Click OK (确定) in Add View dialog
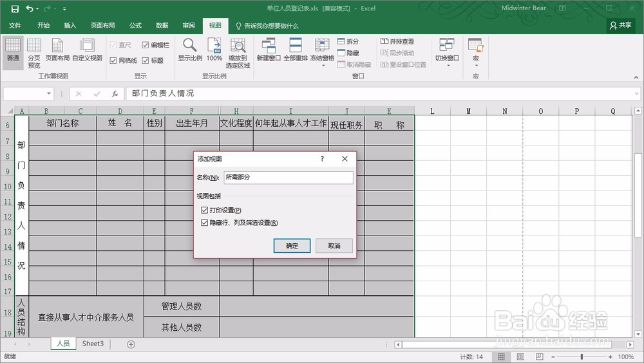The width and height of the screenshot is (644, 363). [292, 246]
